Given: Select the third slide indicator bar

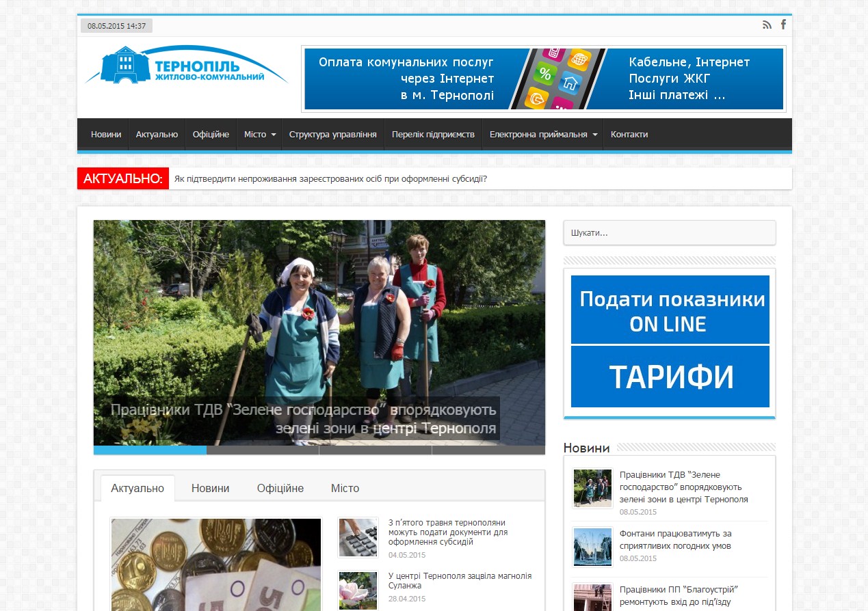Looking at the screenshot, I should click(376, 450).
